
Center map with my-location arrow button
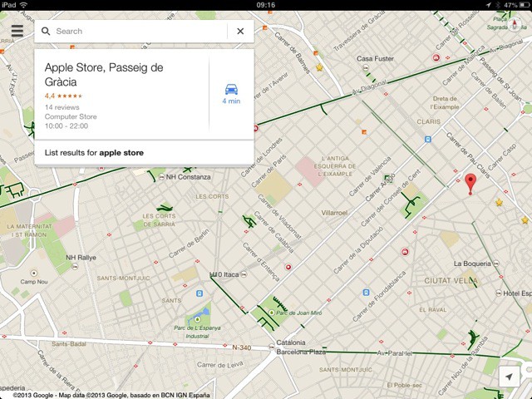coord(509,377)
